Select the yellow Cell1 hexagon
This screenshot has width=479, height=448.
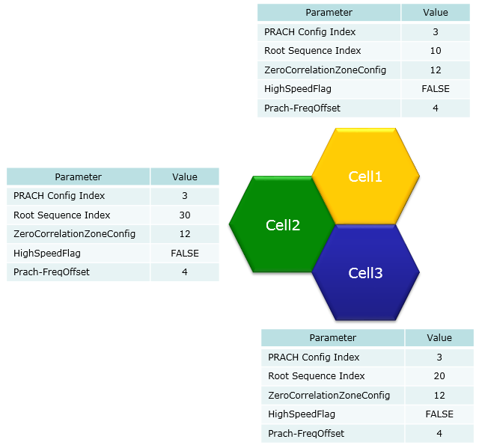coord(365,177)
